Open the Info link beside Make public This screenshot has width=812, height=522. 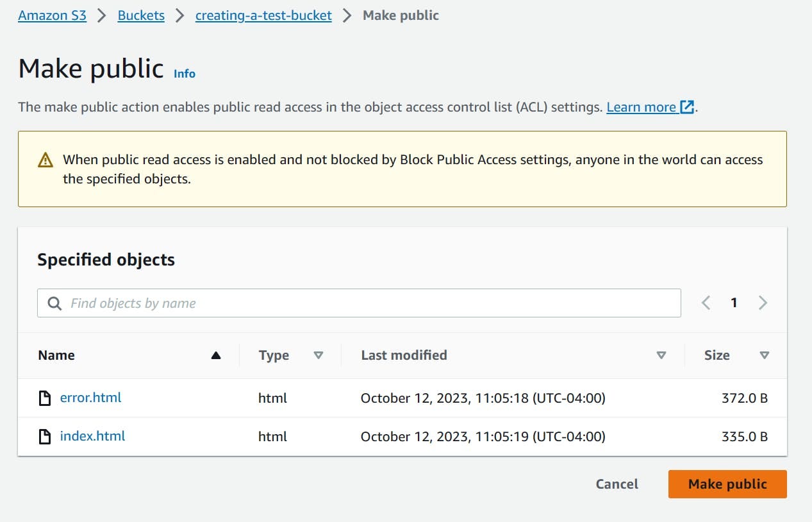[185, 74]
